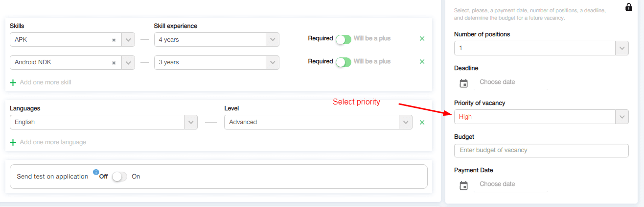644x207 pixels.
Task: Open the Payment Date calendar icon
Action: [464, 185]
